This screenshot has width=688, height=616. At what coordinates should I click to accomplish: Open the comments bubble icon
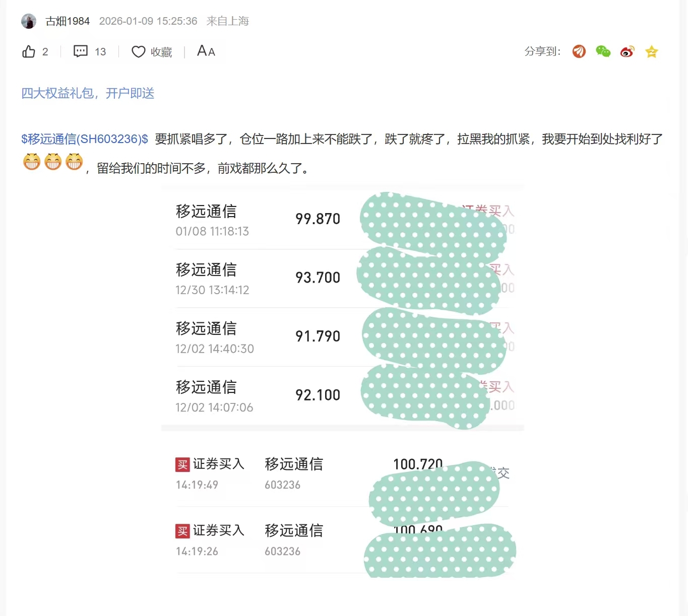click(81, 51)
